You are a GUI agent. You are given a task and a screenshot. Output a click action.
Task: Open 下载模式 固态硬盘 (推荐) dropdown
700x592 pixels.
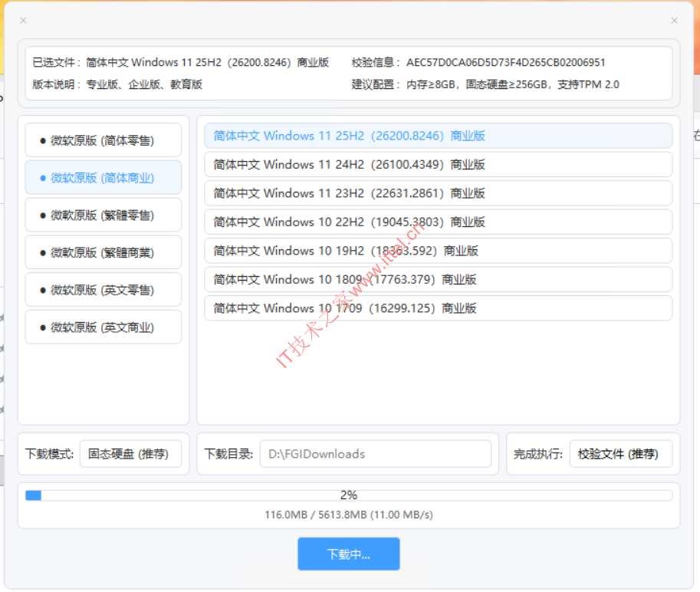[130, 454]
